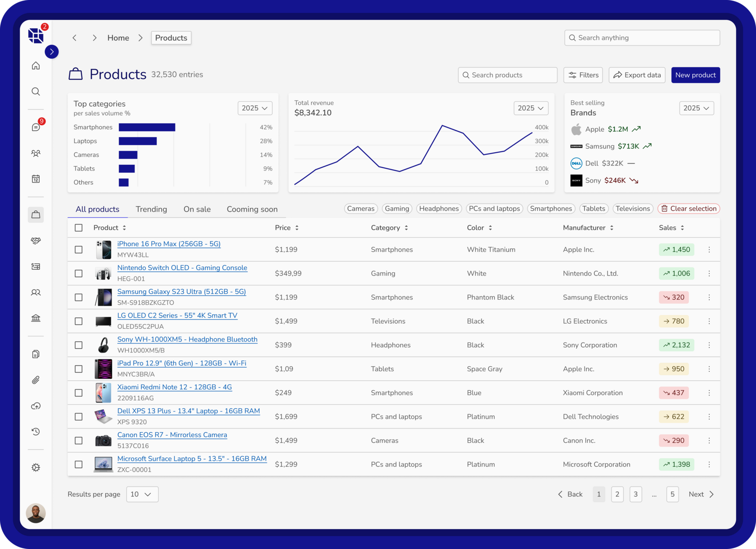Open the team members sidebar icon
The height and width of the screenshot is (549, 756).
pyautogui.click(x=36, y=153)
